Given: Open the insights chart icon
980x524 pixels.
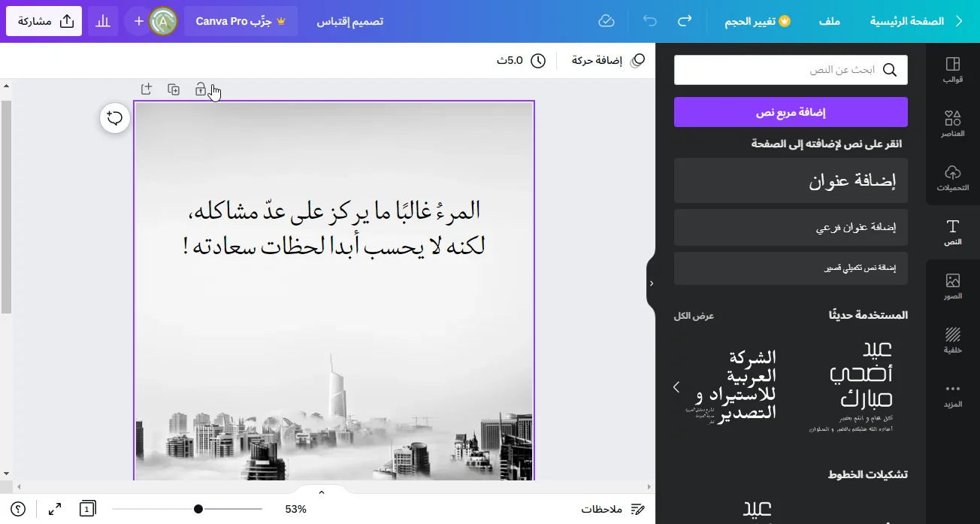Looking at the screenshot, I should [x=102, y=21].
